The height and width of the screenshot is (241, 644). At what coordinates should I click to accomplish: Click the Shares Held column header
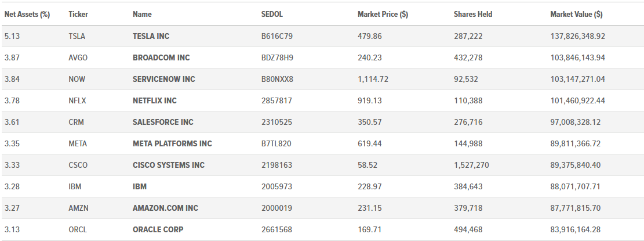coord(473,15)
